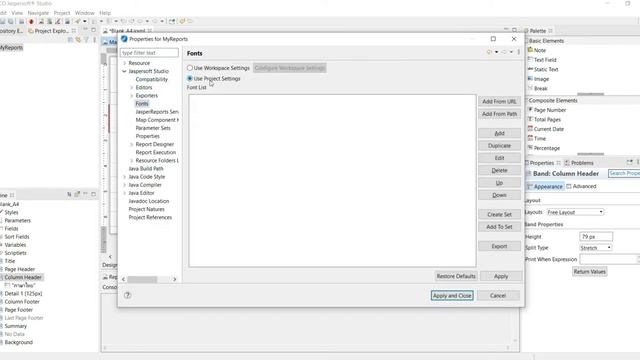Cancel the Properties dialog

498,296
